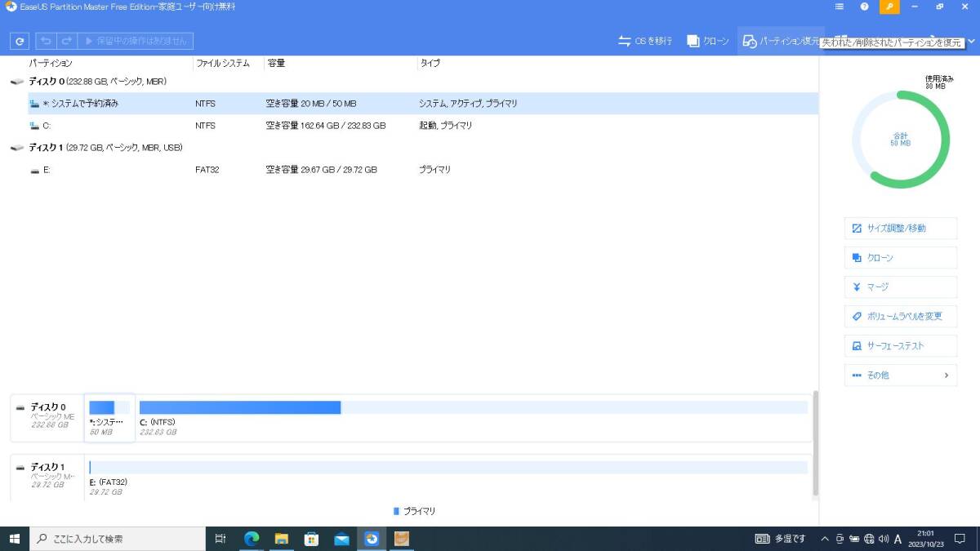Expand the その他 submenu
The height and width of the screenshot is (551, 980).
pyautogui.click(x=901, y=375)
